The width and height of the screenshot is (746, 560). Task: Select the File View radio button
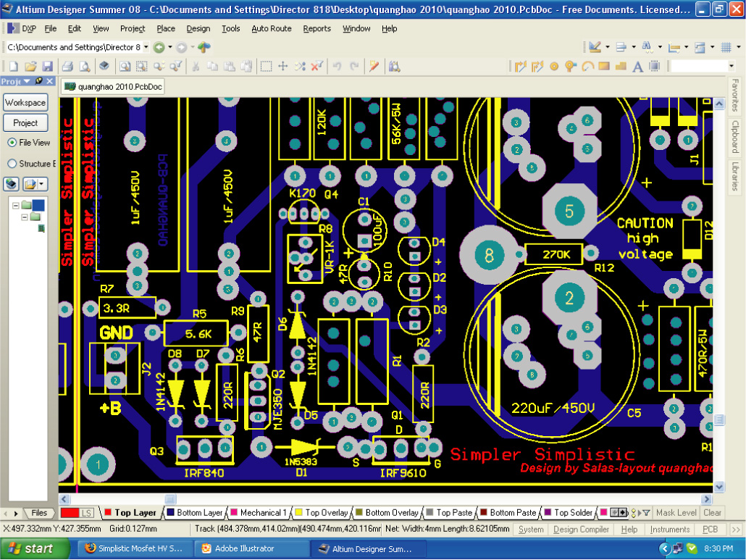click(12, 142)
